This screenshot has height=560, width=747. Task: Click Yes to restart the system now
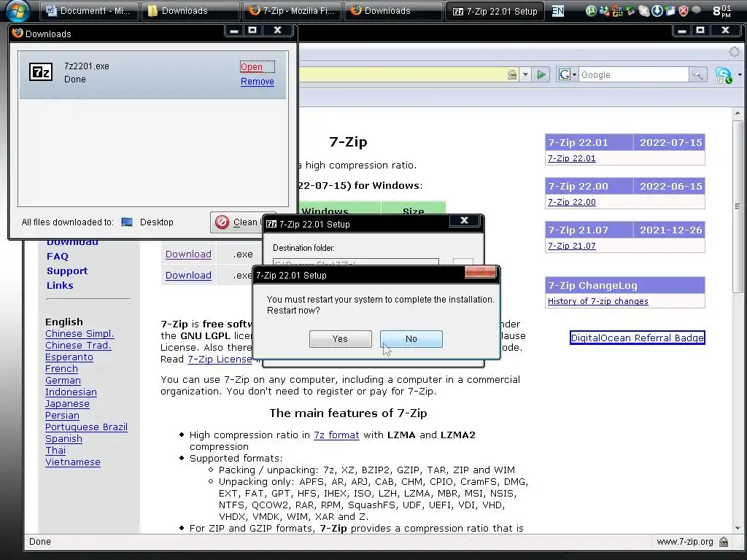point(340,338)
